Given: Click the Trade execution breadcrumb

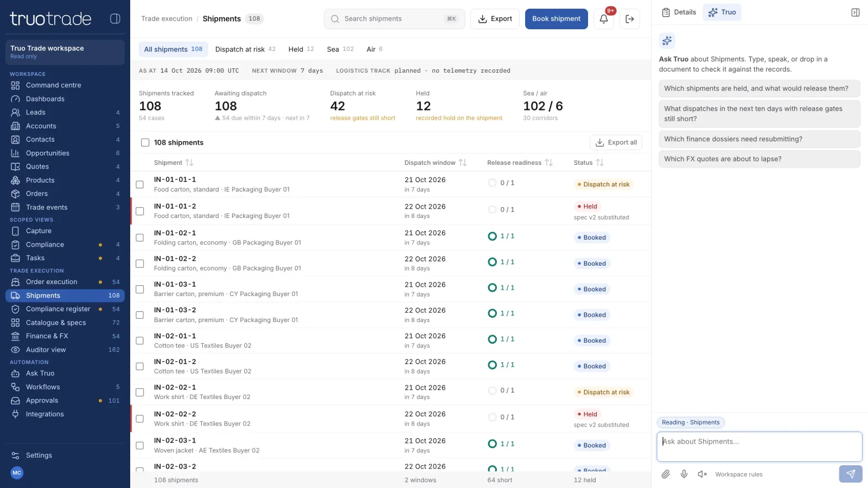Looking at the screenshot, I should coord(167,19).
